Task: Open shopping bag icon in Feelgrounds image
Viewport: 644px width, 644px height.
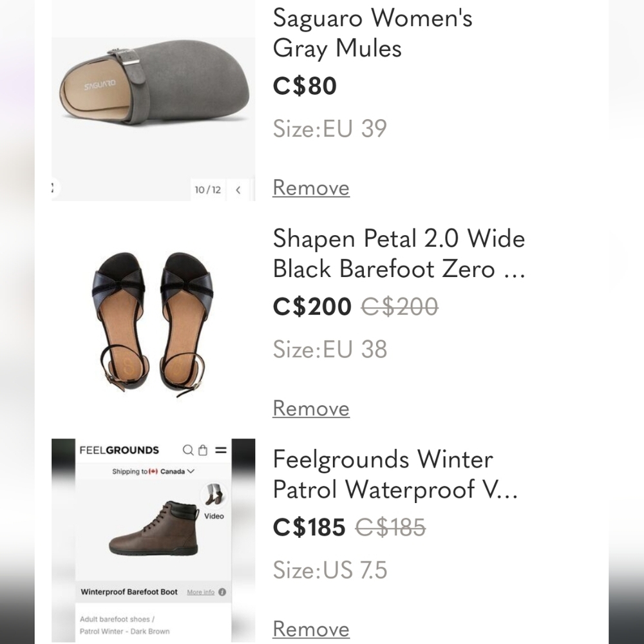Action: [203, 450]
